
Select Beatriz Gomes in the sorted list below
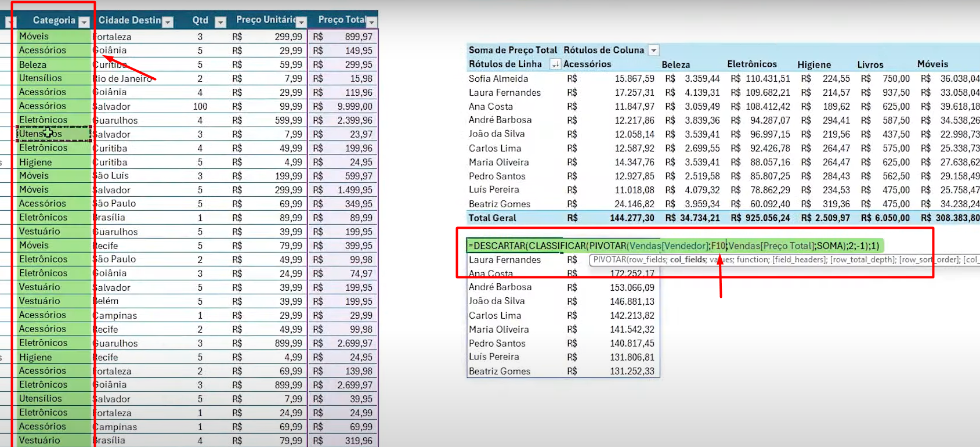tap(500, 371)
